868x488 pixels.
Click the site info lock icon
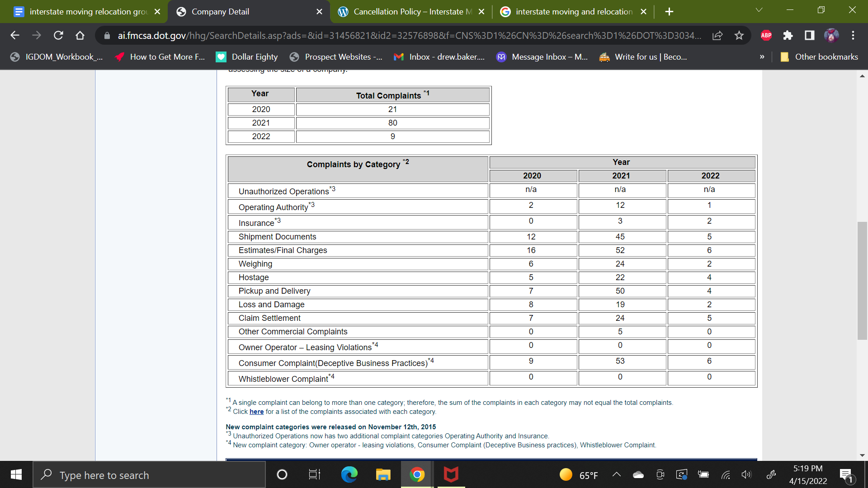(x=107, y=35)
